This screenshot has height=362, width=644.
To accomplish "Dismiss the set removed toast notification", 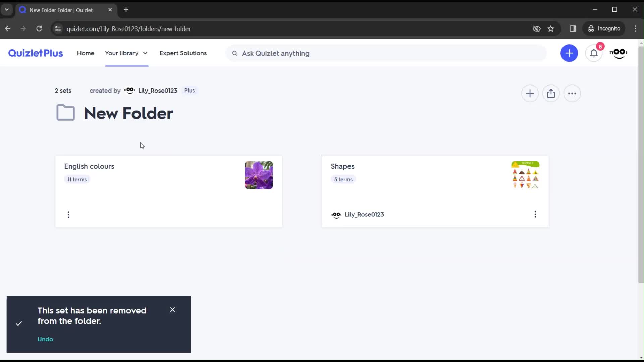I will 172,309.
